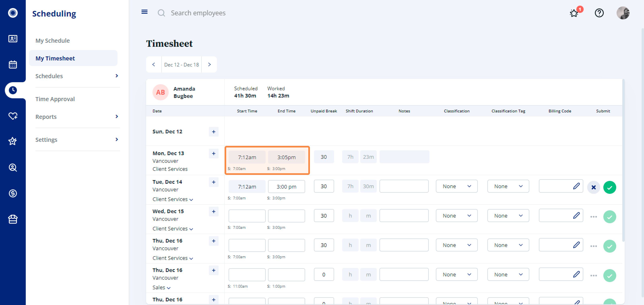Viewport: 644px width, 305px height.
Task: Select My Timesheet menu item
Action: [73, 58]
